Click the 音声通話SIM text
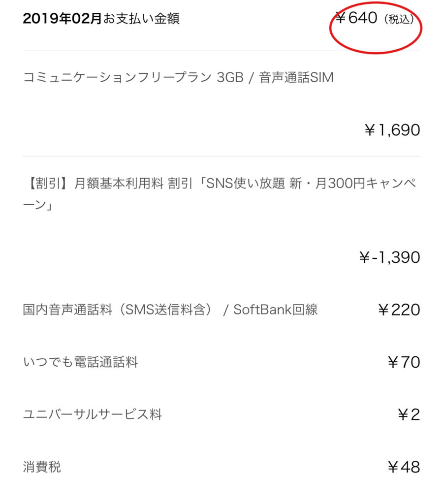 (296, 77)
